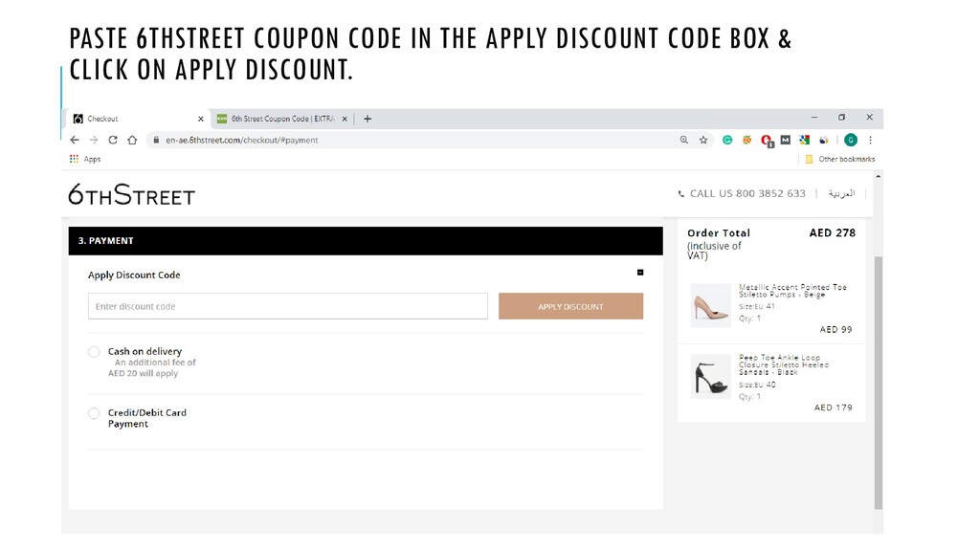Image resolution: width=980 pixels, height=551 pixels.
Task: Switch site language to Arabic
Action: (x=841, y=193)
